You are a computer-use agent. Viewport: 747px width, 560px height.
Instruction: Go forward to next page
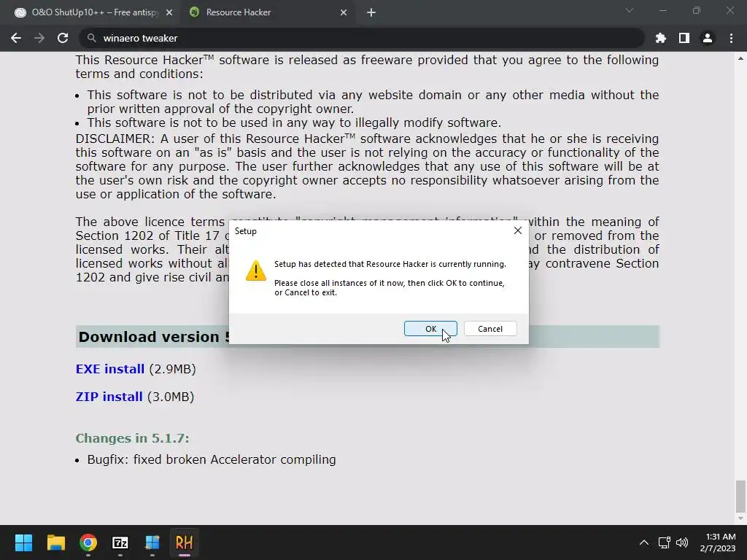tap(39, 38)
